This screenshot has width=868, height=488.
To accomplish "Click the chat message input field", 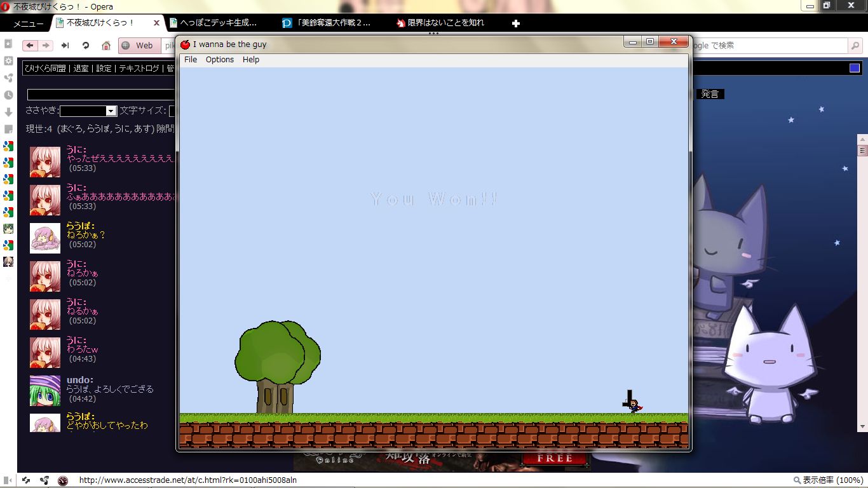I will coord(102,95).
